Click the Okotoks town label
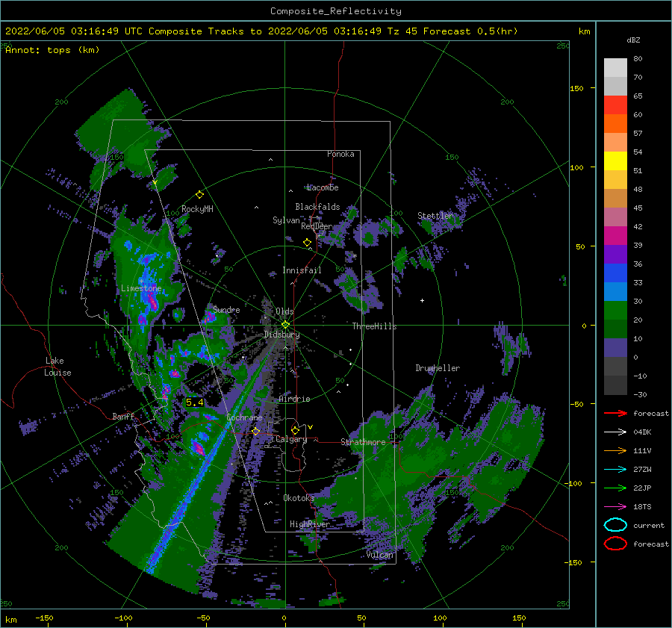Viewport: 672px width, 628px height. coord(299,497)
